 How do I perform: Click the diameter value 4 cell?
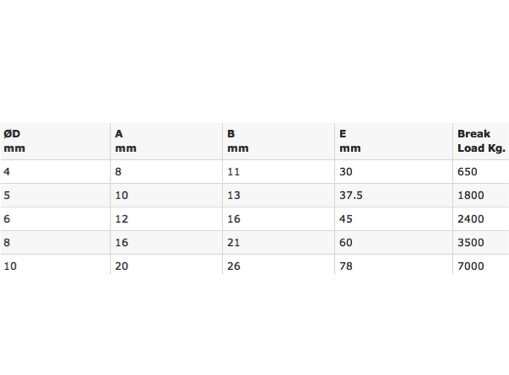pos(55,172)
